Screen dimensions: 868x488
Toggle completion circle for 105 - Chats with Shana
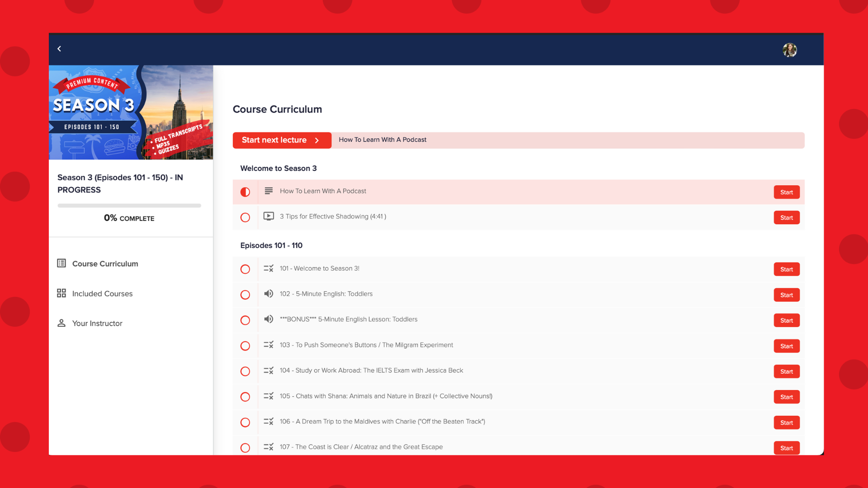[x=245, y=397]
